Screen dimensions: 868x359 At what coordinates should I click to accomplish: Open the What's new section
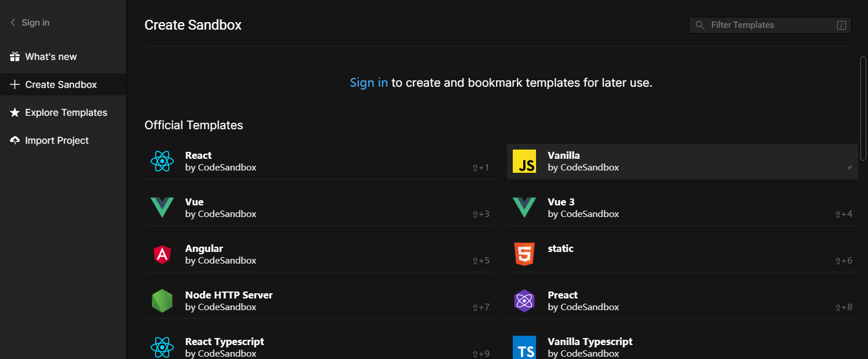[x=63, y=56]
